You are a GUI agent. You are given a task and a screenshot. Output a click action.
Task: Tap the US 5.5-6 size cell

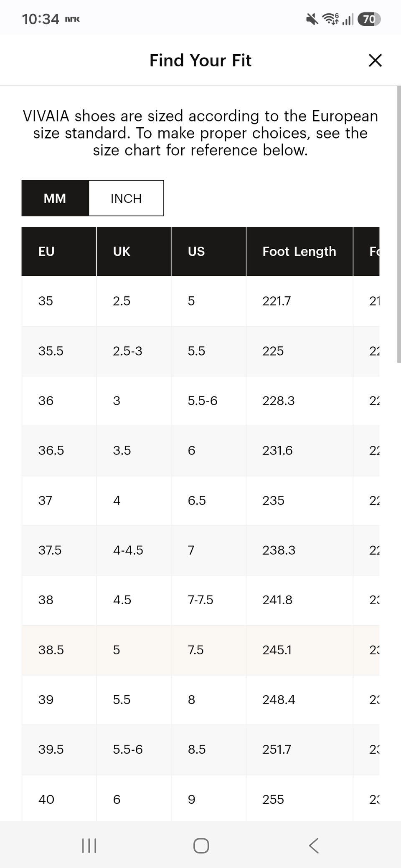click(x=208, y=401)
